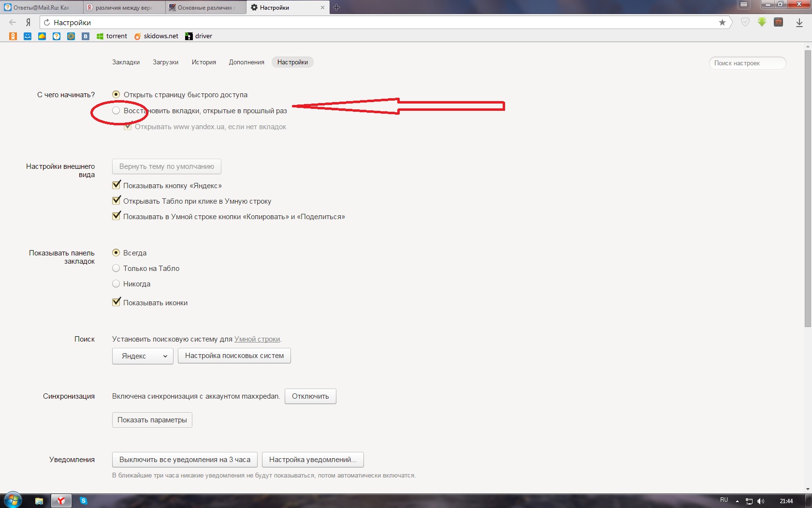Screen dimensions: 812x508
Task: Open the Mail.ru @ bookmark icon
Action: pos(71,36)
